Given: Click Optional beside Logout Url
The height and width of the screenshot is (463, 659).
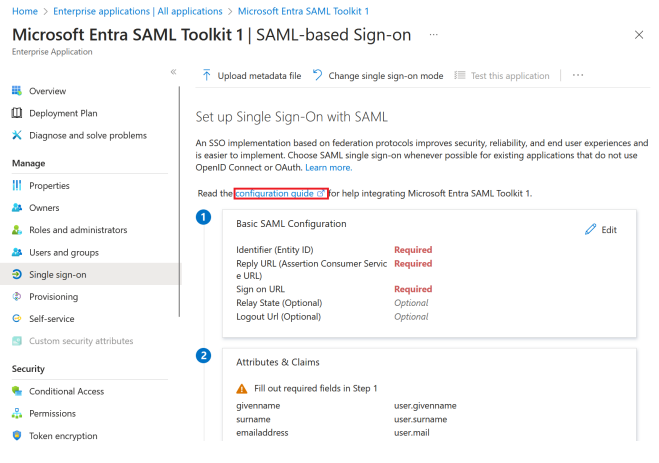Looking at the screenshot, I should [x=411, y=316].
